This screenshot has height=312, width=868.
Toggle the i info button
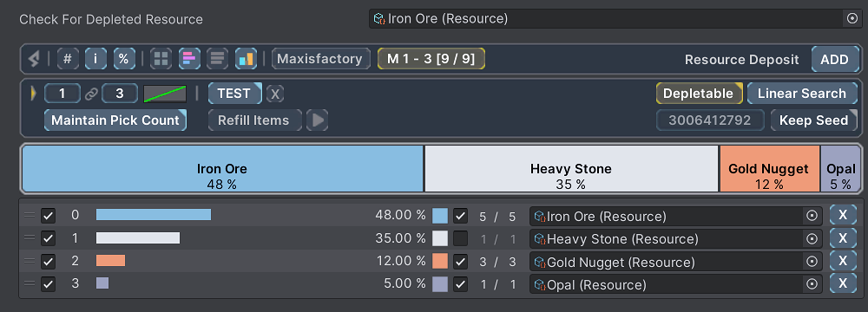[x=95, y=59]
